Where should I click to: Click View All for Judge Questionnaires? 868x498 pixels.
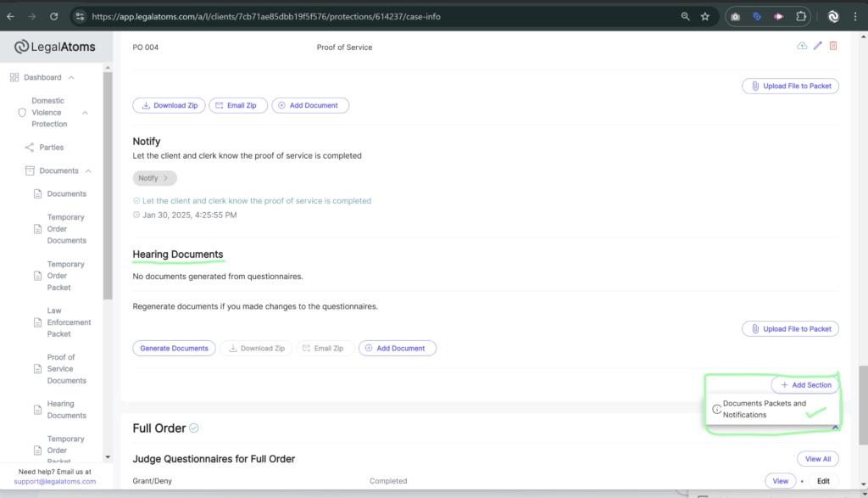[818, 459]
